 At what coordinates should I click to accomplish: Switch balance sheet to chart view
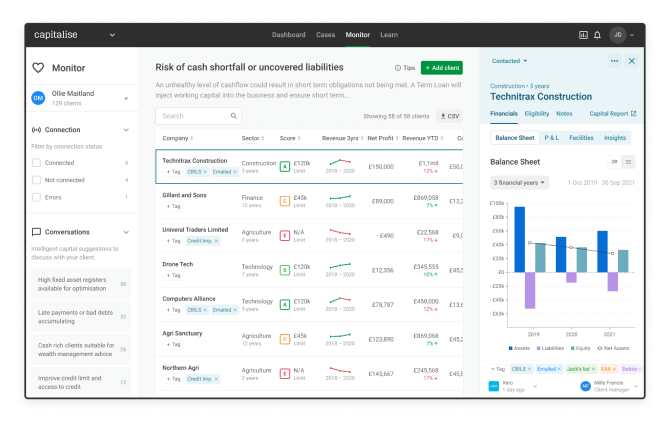click(x=614, y=162)
